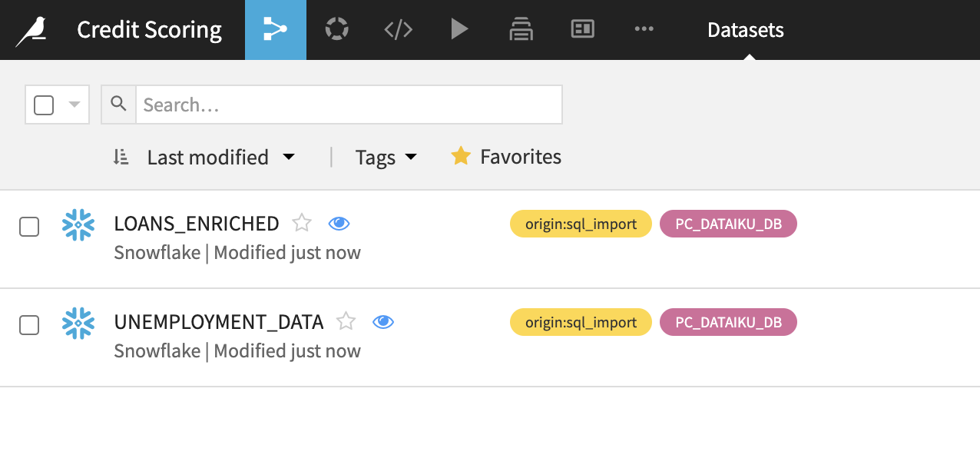Open the Tags filter dropdown
Viewport: 980px width, 455px height.
386,158
